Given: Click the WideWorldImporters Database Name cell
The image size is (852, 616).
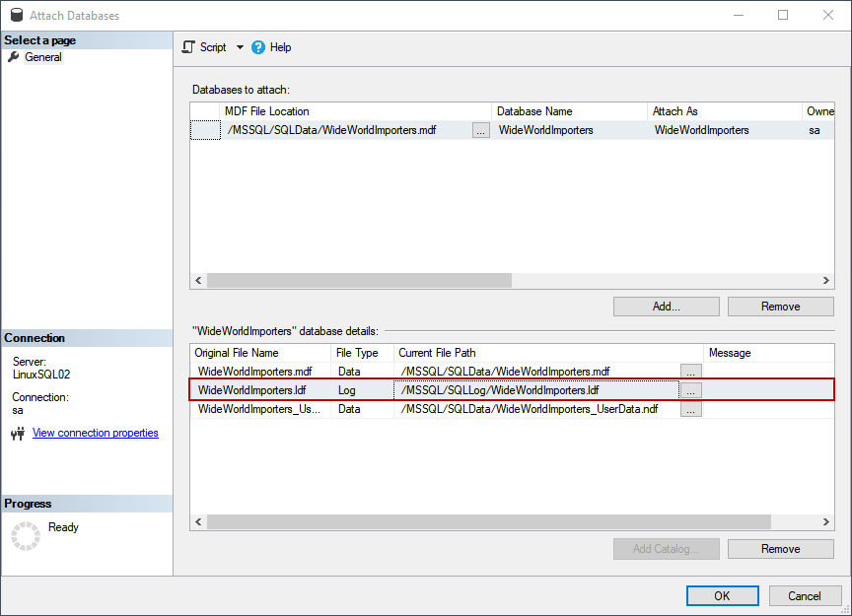Looking at the screenshot, I should (569, 130).
